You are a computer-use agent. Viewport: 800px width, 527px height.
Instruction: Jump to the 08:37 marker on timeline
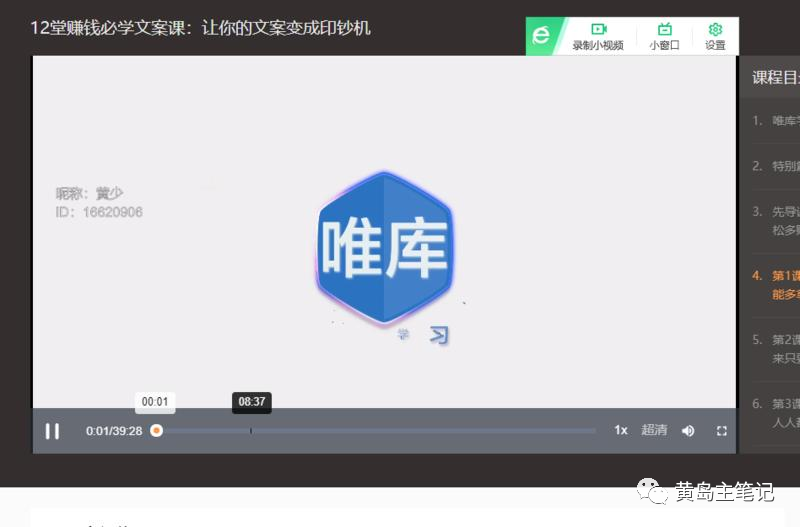click(251, 431)
